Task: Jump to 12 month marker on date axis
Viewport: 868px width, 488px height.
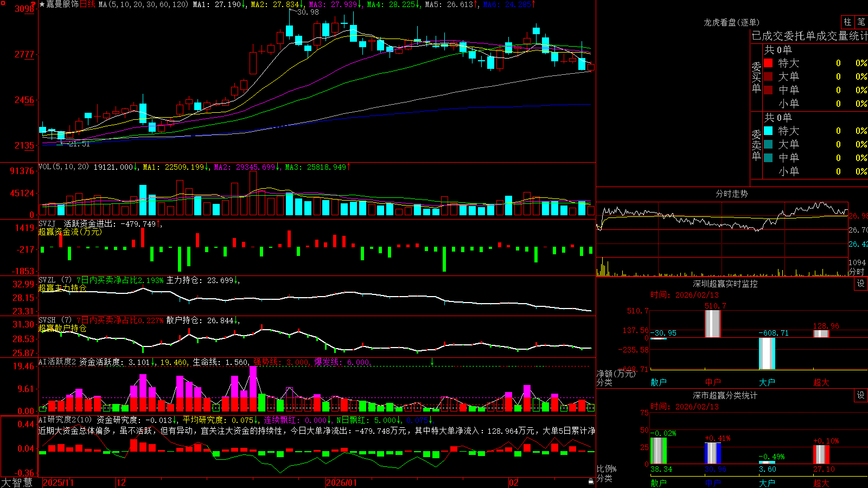Action: tap(122, 483)
